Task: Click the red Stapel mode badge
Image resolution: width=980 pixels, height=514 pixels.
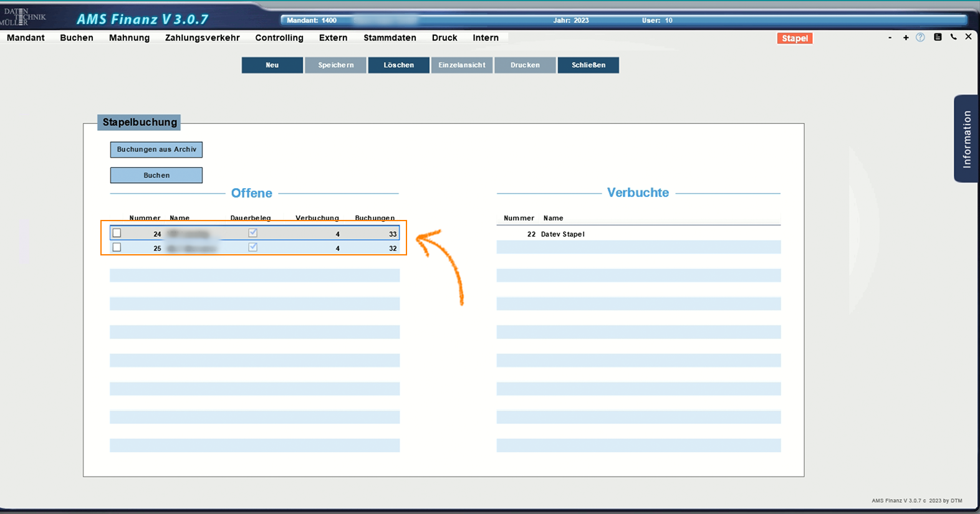Action: [x=794, y=39]
